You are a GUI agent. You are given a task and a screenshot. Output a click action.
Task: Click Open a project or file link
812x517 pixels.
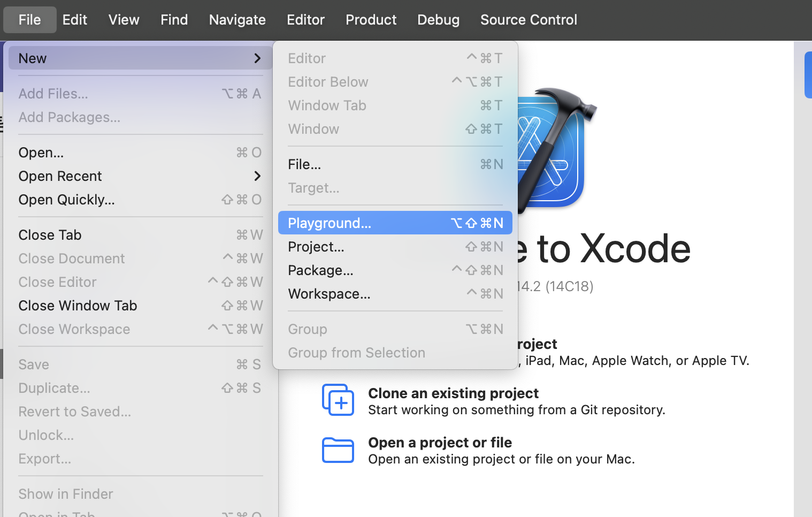point(440,443)
